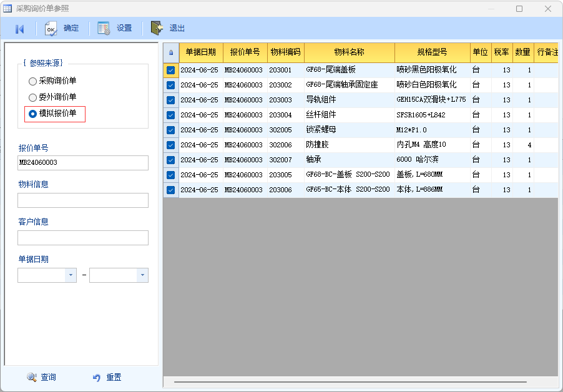Click the GF68-BC-盖板 S200-S200 cell
The height and width of the screenshot is (392, 563).
point(350,175)
